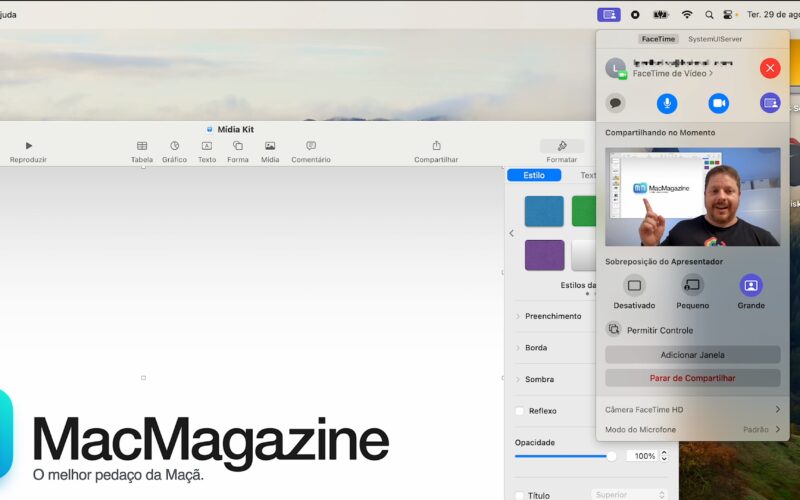Open the battery status menu
This screenshot has width=800, height=500.
[x=661, y=15]
